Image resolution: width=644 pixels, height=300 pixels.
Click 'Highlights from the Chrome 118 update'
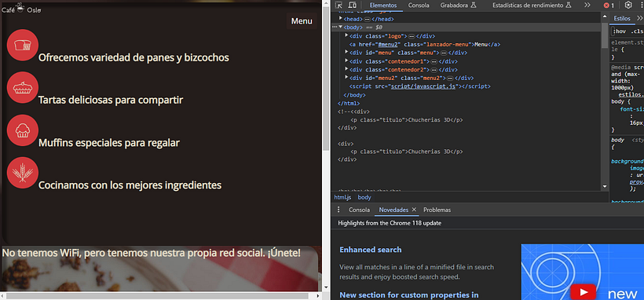coord(390,223)
